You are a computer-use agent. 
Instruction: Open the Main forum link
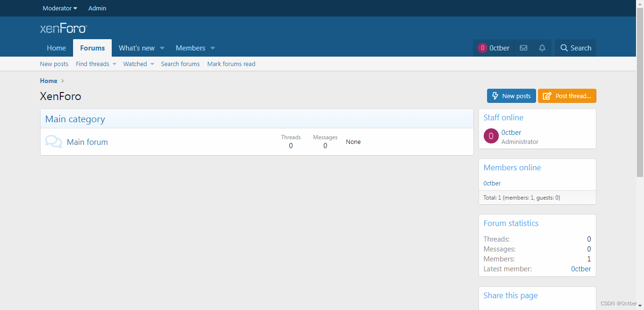[x=87, y=142]
